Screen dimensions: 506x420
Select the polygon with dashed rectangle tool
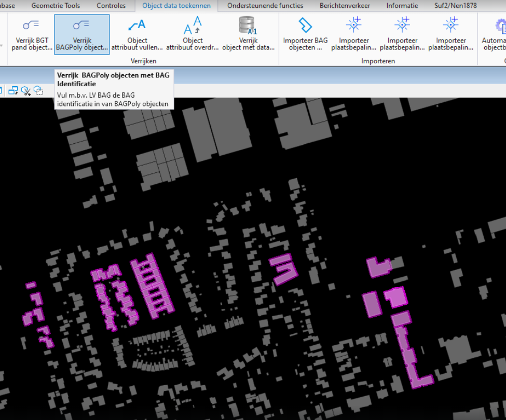pos(38,91)
